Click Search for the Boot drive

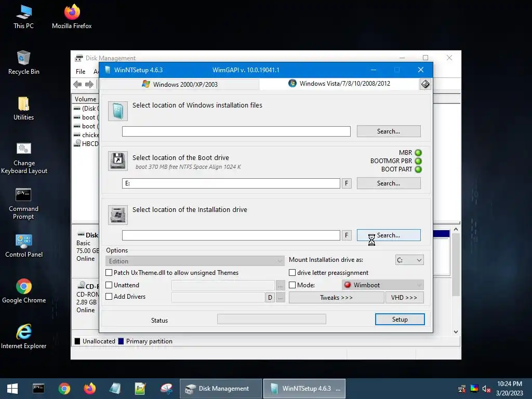point(389,183)
